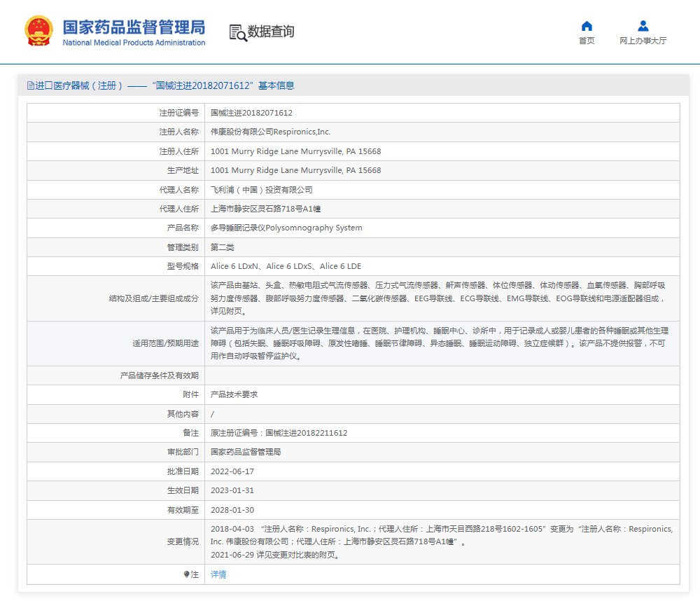
Task: Open the 数据查询 search icon
Action: click(x=237, y=33)
